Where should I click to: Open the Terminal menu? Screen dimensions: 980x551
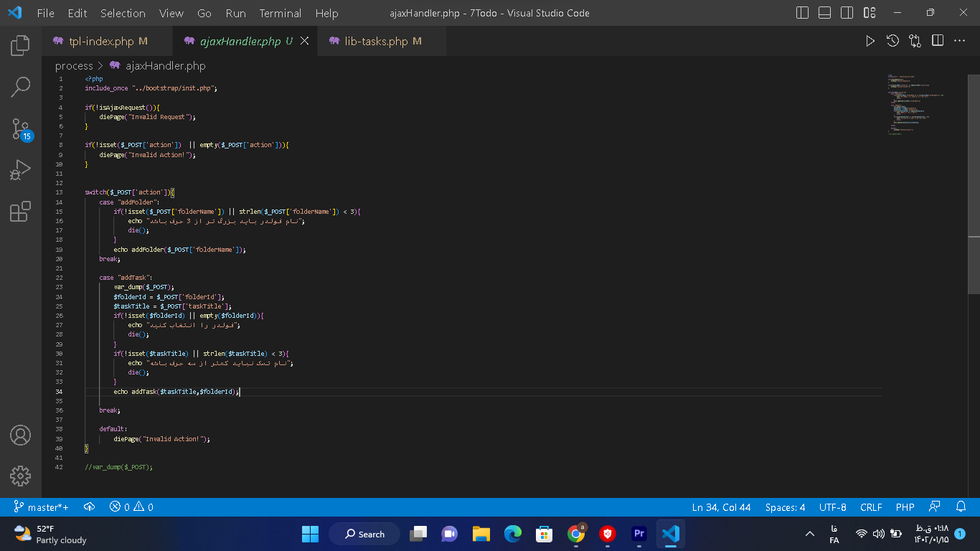pyautogui.click(x=281, y=13)
